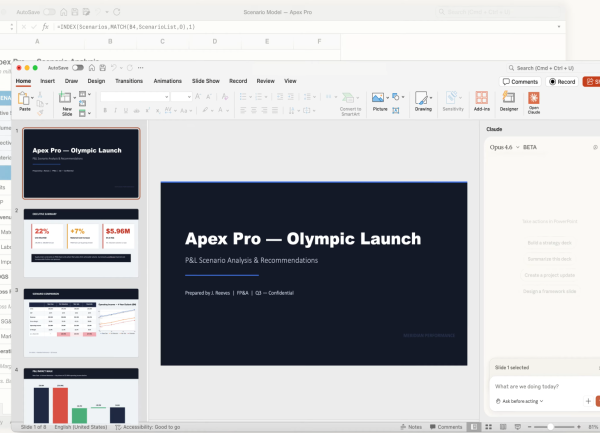The width and height of the screenshot is (600, 433).
Task: Open the 'Ask before acting' dropdown
Action: (519, 401)
